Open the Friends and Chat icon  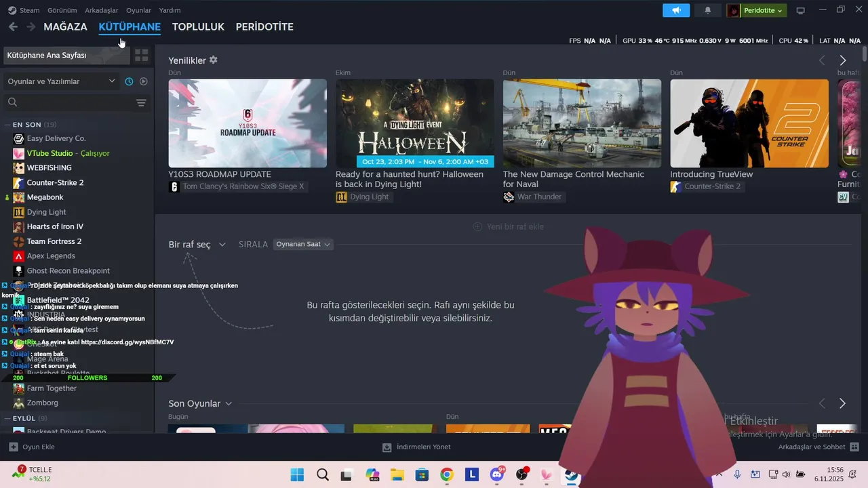[854, 447]
